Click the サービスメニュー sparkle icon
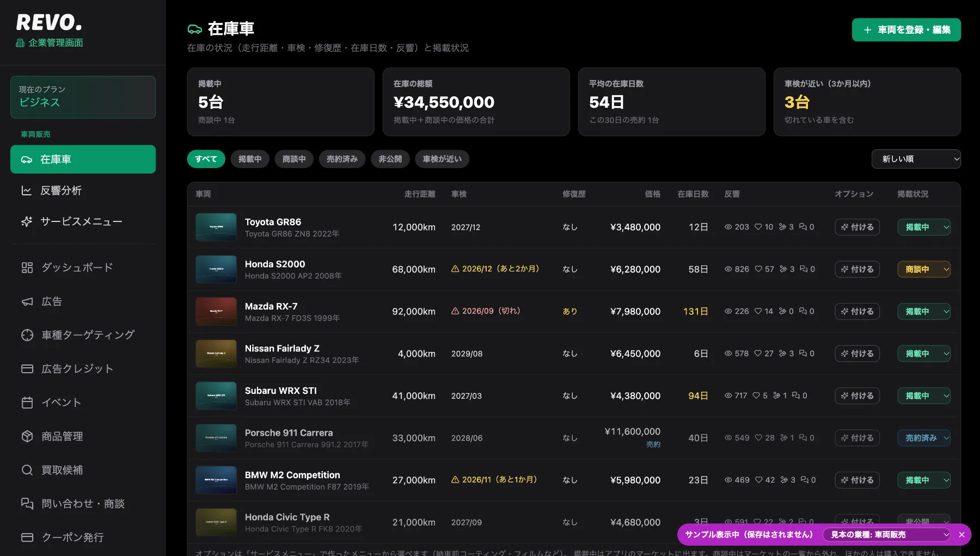 pyautogui.click(x=26, y=221)
